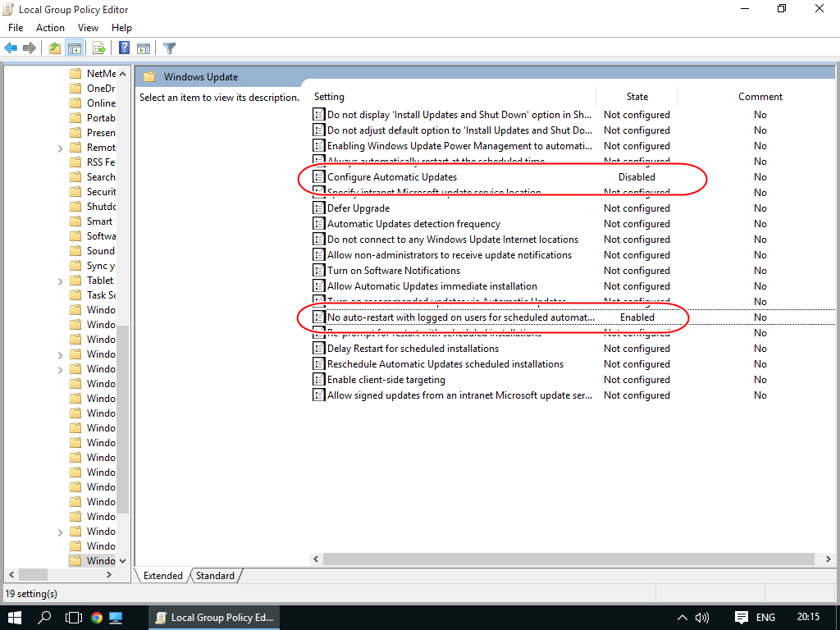Screen dimensions: 840x630
Task: Toggle the Show/Hide Console Tree button
Action: [74, 48]
